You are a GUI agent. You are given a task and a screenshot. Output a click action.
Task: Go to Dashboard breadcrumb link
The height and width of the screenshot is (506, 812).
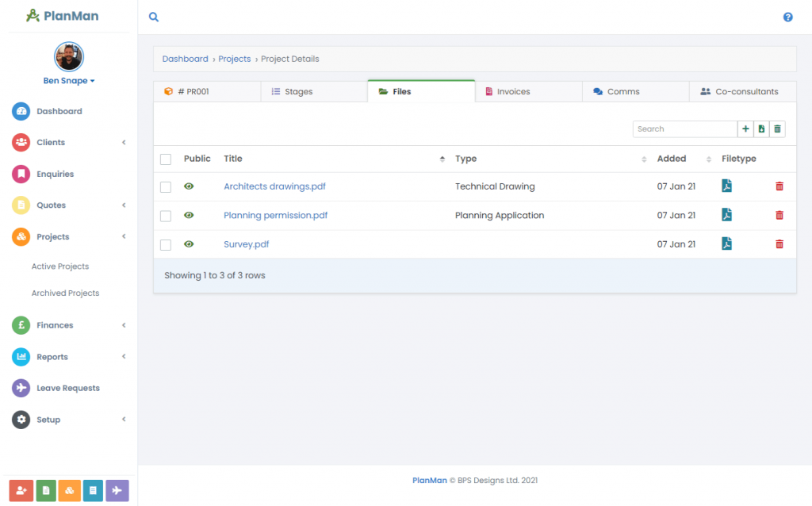click(x=186, y=59)
